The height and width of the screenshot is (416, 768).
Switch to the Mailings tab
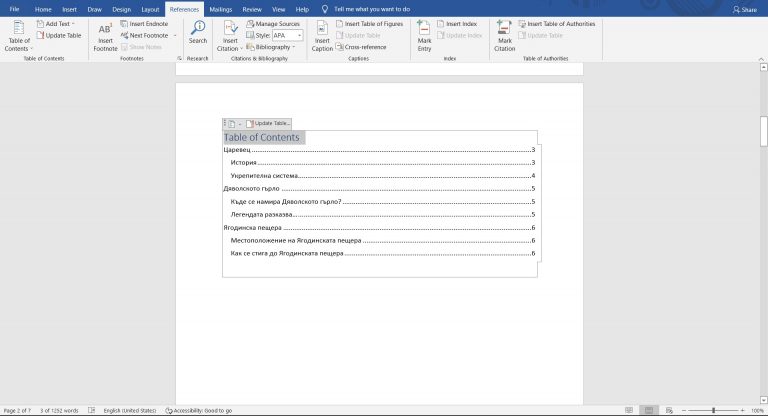point(220,9)
